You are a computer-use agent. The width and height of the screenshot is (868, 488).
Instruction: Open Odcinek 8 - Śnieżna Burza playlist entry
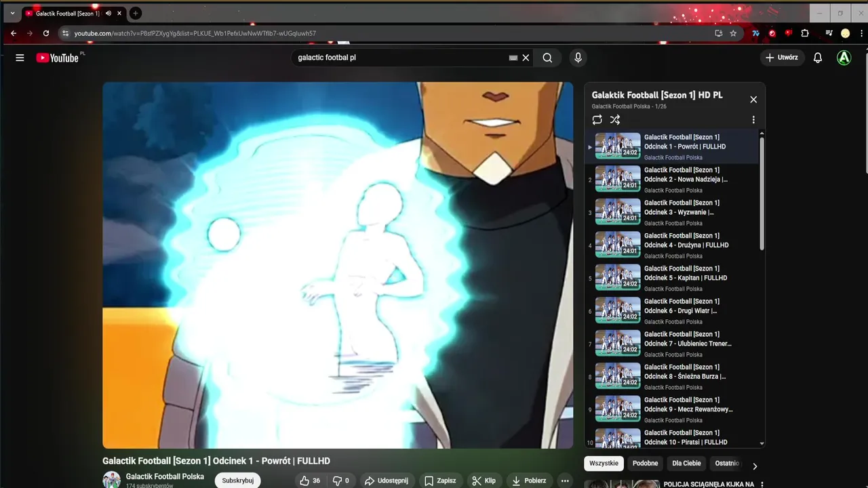(x=673, y=377)
